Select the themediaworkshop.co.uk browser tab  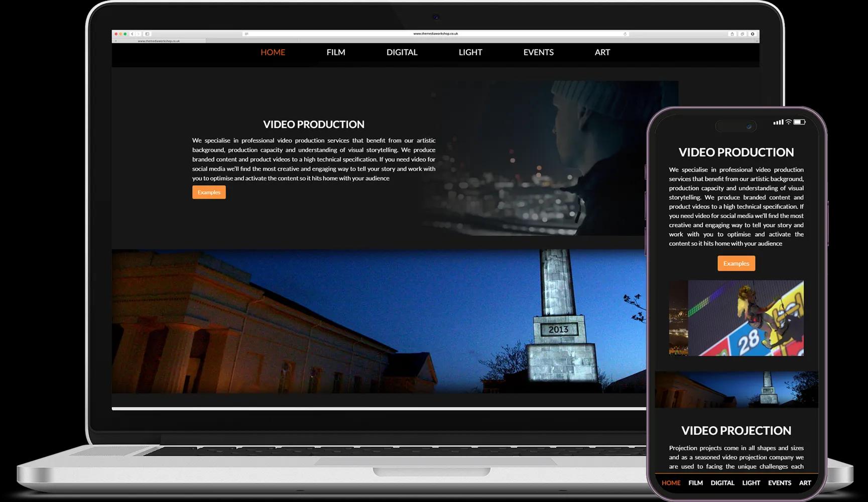159,41
